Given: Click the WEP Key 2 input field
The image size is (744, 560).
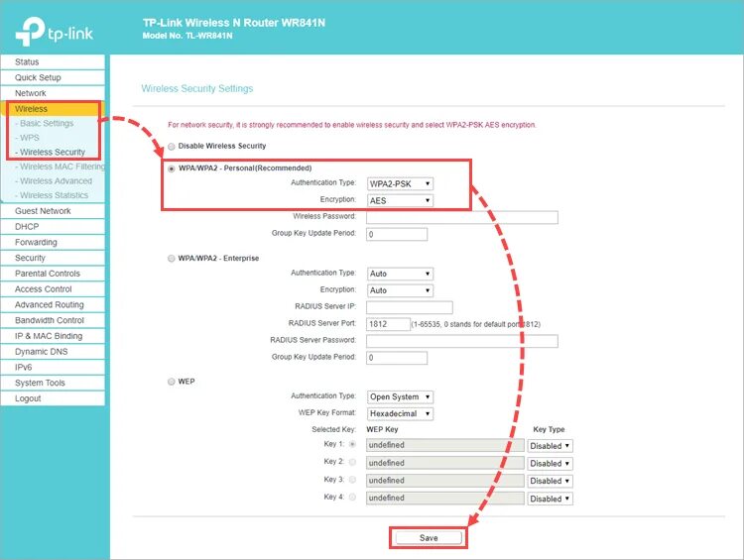Looking at the screenshot, I should [445, 463].
